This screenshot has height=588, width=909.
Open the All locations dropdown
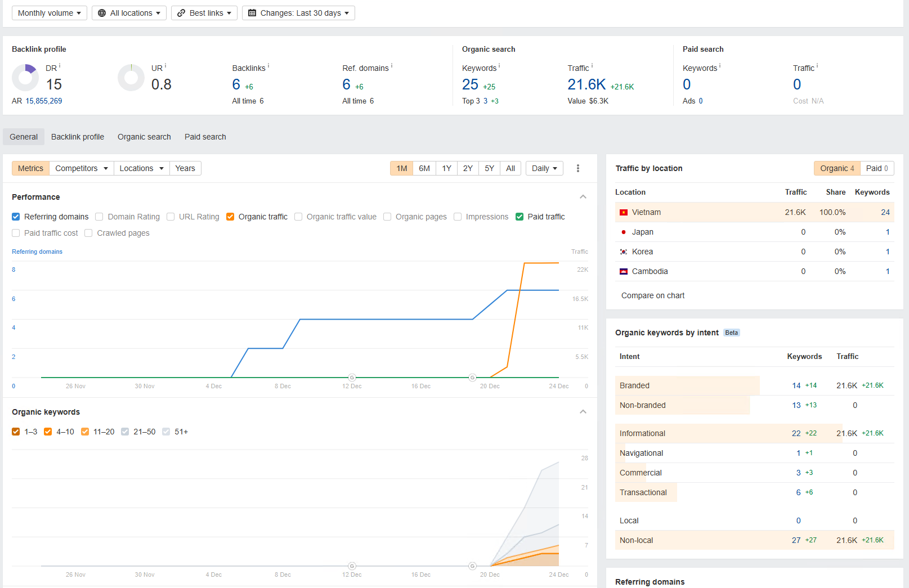click(129, 13)
